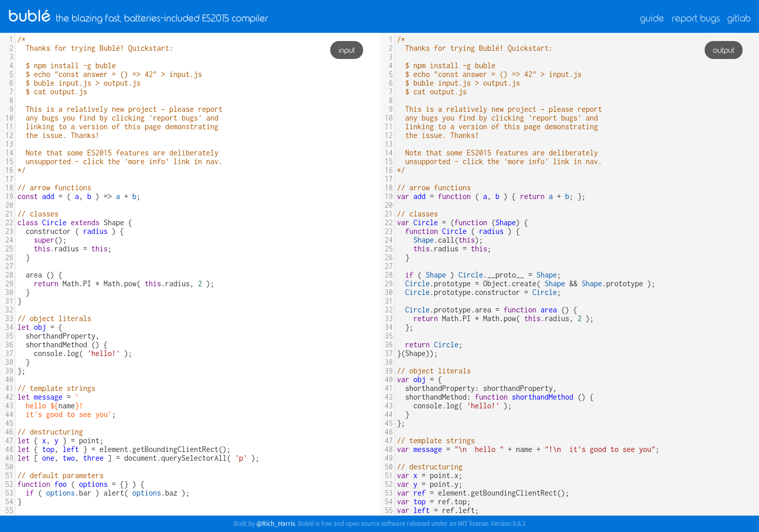Click input comment '// arrow functions'
Image resolution: width=759 pixels, height=532 pixels.
pyautogui.click(x=54, y=188)
